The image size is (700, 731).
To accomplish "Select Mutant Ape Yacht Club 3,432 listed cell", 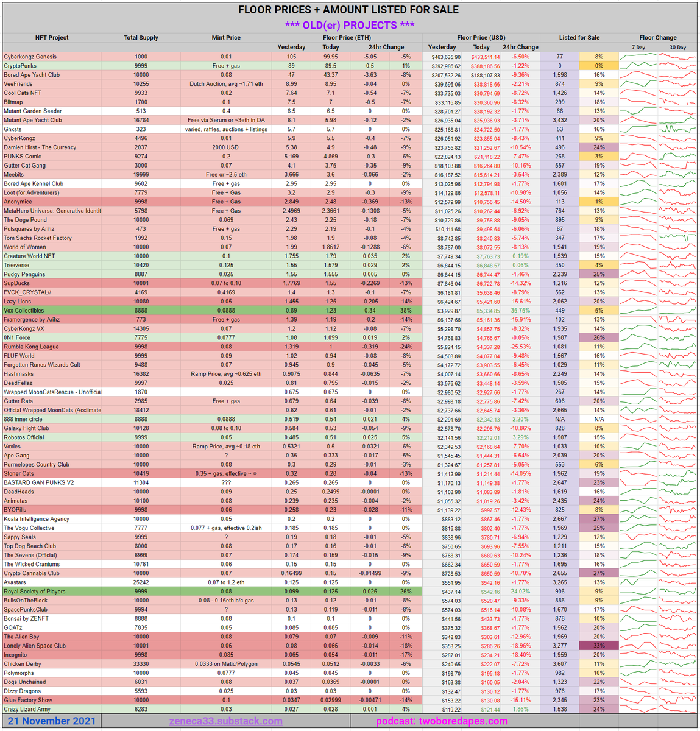I will click(x=559, y=120).
